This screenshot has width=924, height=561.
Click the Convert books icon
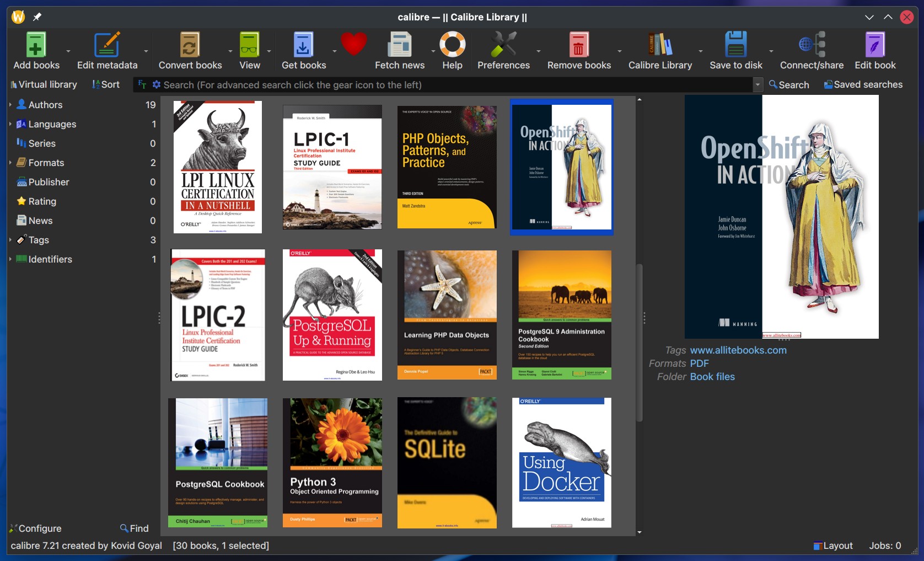tap(190, 45)
